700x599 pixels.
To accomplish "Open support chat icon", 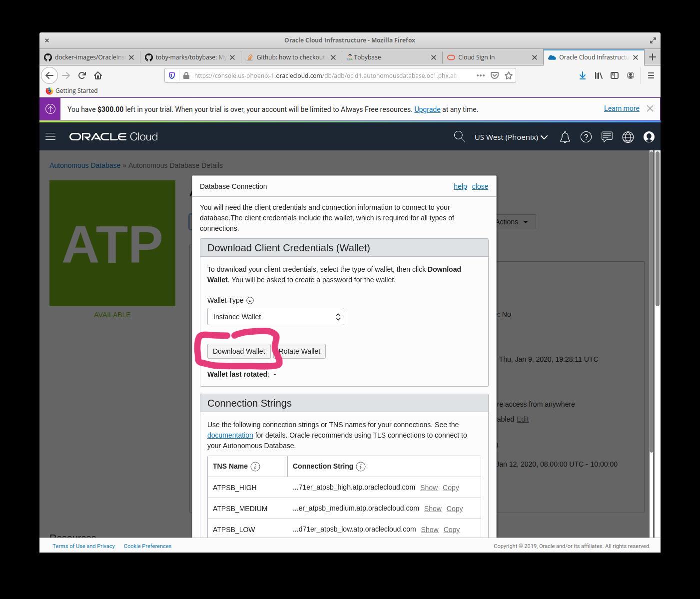I will (x=607, y=137).
